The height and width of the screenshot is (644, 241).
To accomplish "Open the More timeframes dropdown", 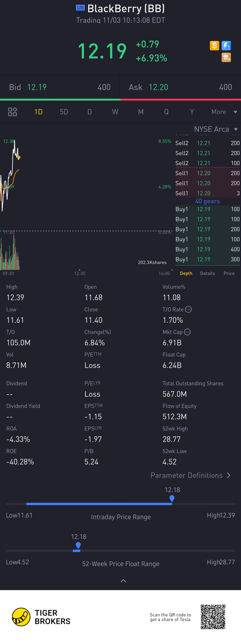I will click(224, 112).
